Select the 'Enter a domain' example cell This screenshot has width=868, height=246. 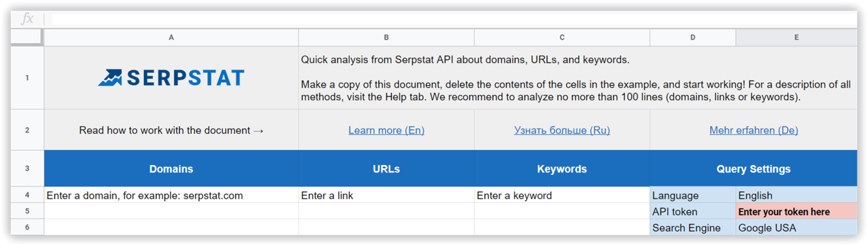(171, 195)
